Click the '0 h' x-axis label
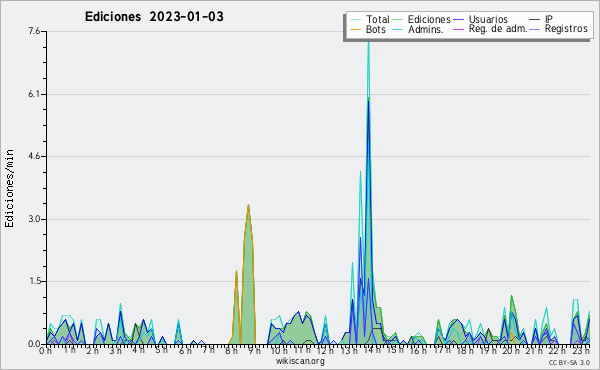This screenshot has height=370, width=600. pos(46,351)
